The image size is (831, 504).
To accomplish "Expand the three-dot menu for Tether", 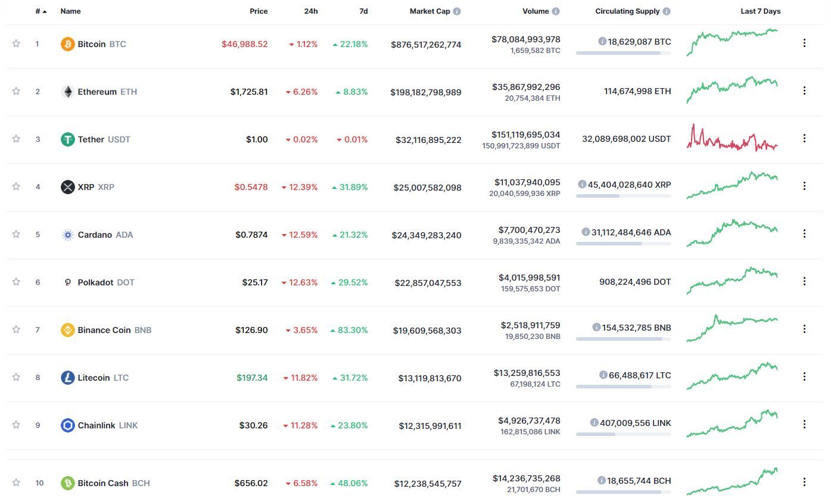I will 804,138.
